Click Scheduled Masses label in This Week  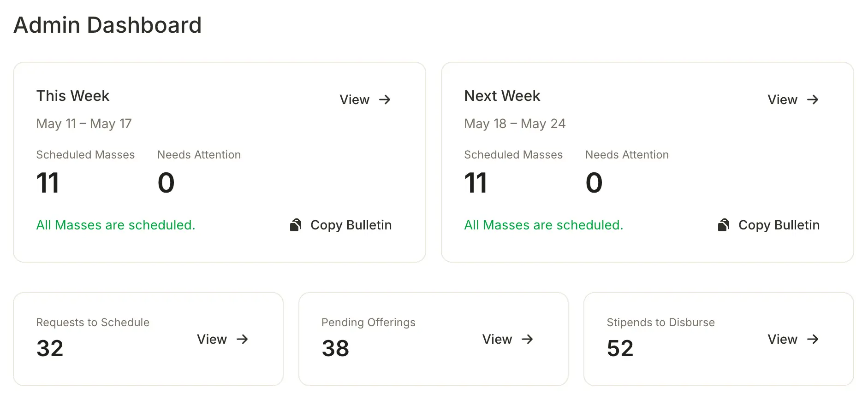point(85,155)
